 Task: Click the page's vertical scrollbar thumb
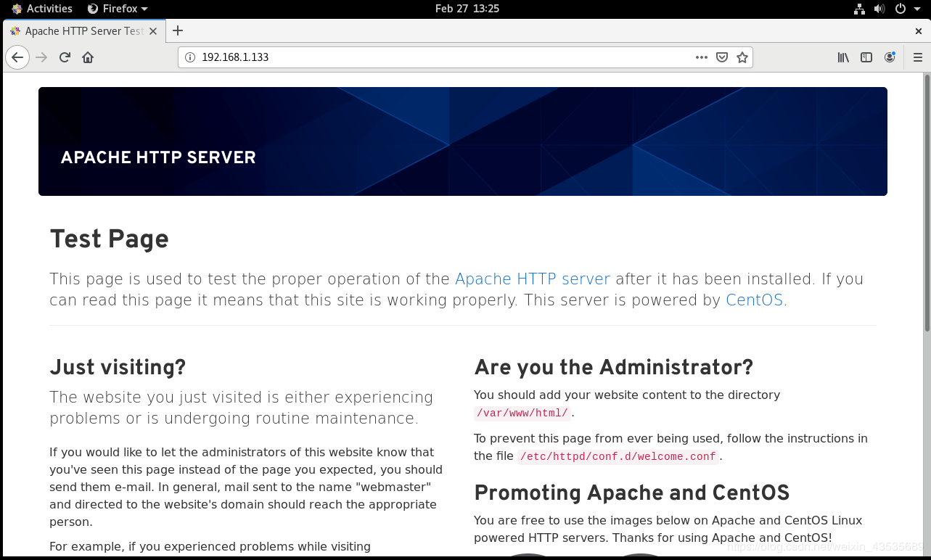click(927, 203)
